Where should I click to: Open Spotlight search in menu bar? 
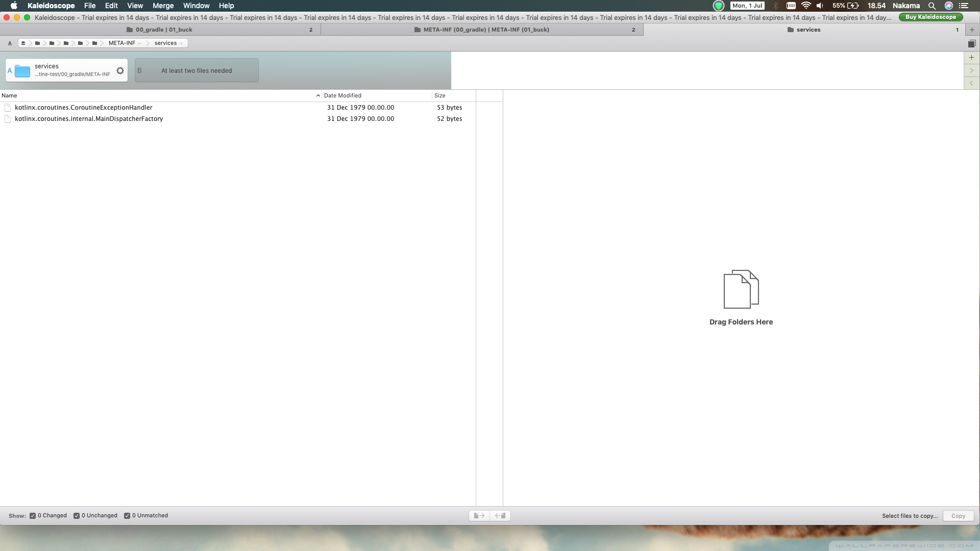pos(932,6)
